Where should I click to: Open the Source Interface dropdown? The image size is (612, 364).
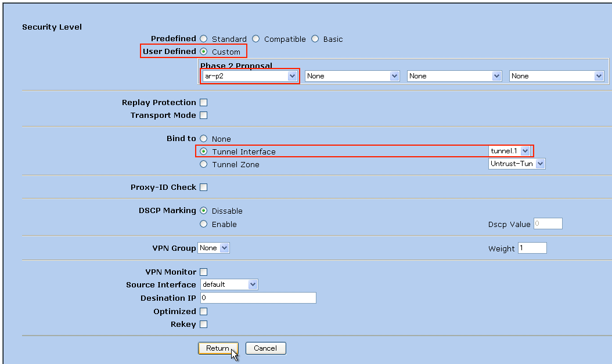[x=229, y=284]
